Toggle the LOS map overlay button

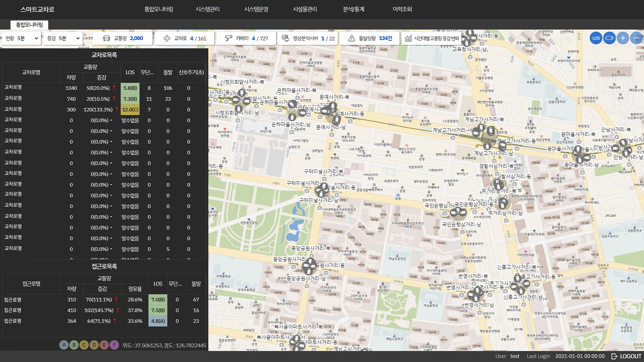(596, 38)
